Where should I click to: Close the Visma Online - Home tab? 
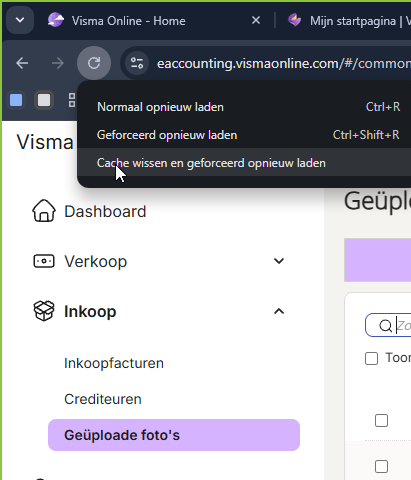(256, 21)
